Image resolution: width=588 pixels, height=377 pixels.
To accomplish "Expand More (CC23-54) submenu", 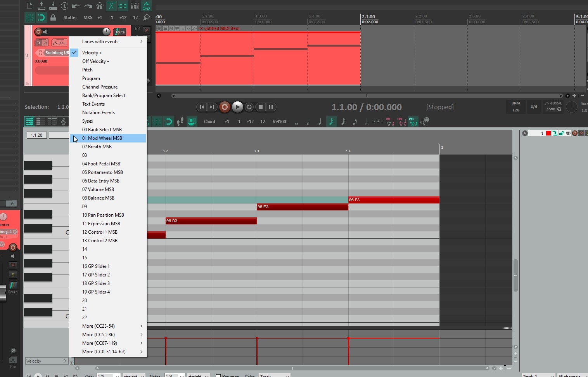I will (108, 326).
